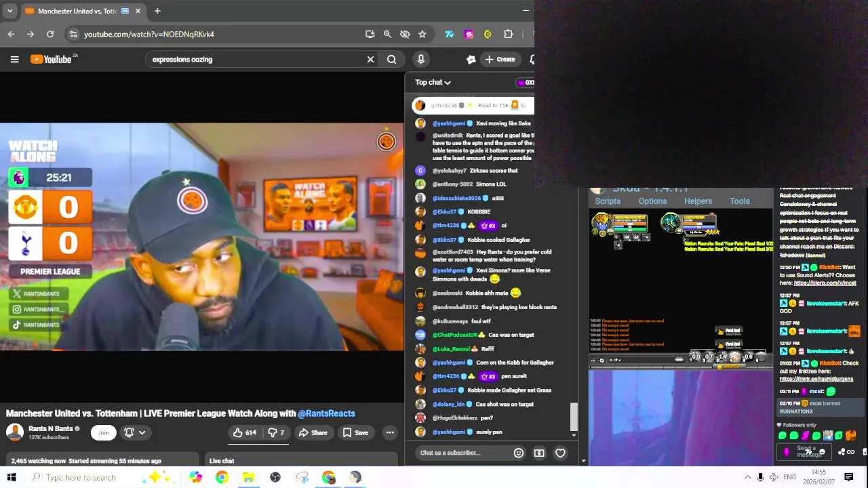The width and height of the screenshot is (868, 488).
Task: Open the linktr.ee link in Kick chat
Action: click(x=816, y=379)
